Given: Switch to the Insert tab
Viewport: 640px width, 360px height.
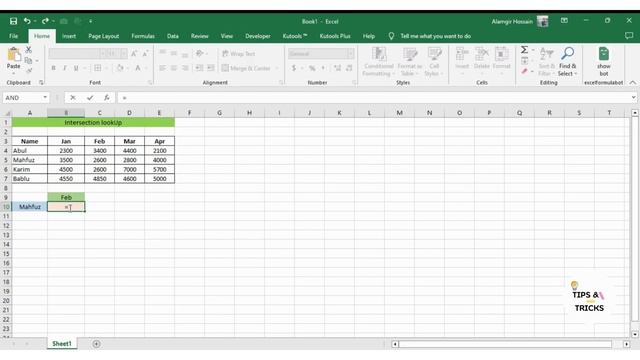Looking at the screenshot, I should pos(69,36).
